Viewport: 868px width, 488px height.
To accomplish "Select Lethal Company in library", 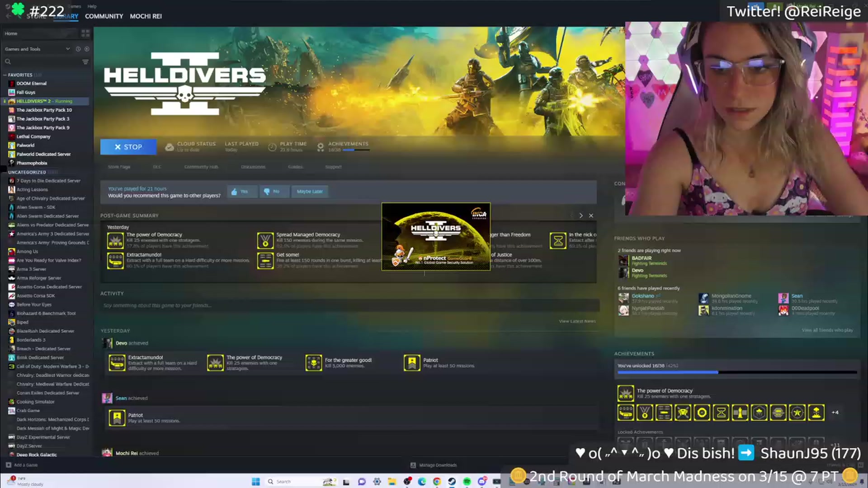I will pyautogui.click(x=33, y=136).
